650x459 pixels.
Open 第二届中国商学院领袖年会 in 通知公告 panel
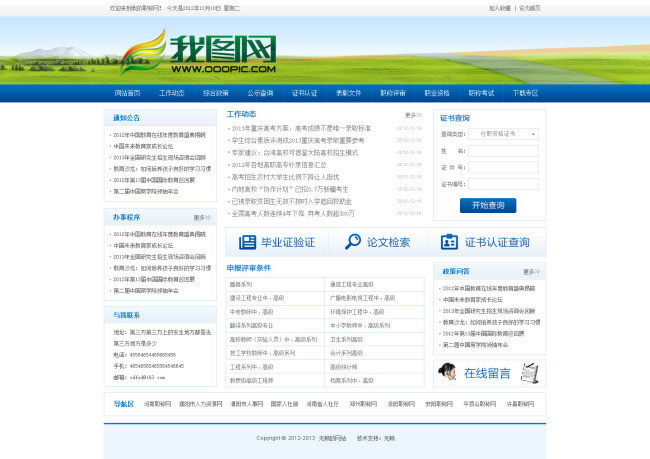(x=146, y=192)
